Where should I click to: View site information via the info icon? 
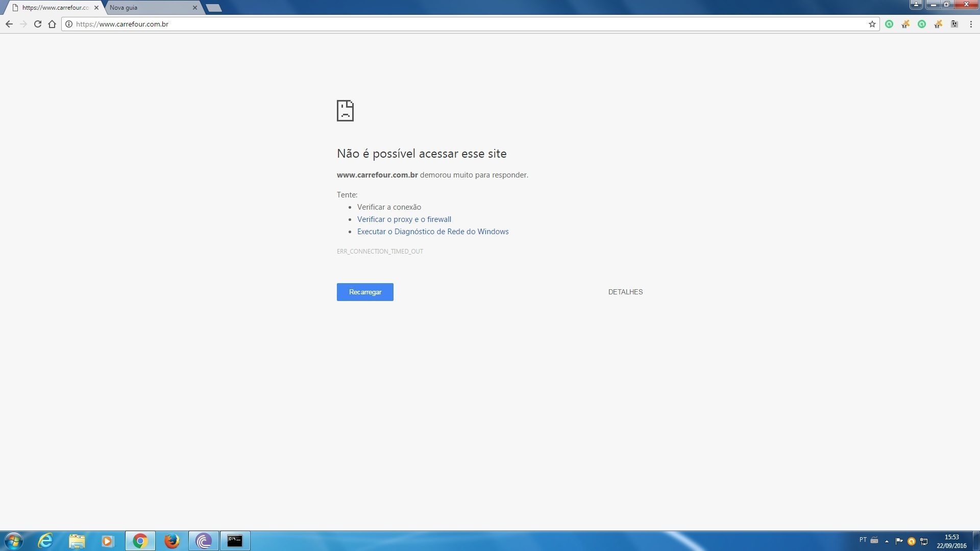click(69, 24)
